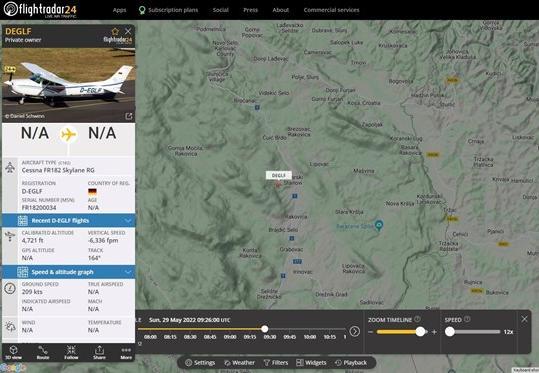Click the subscription plans icon
Screen dimensions: 539x373
click(142, 10)
